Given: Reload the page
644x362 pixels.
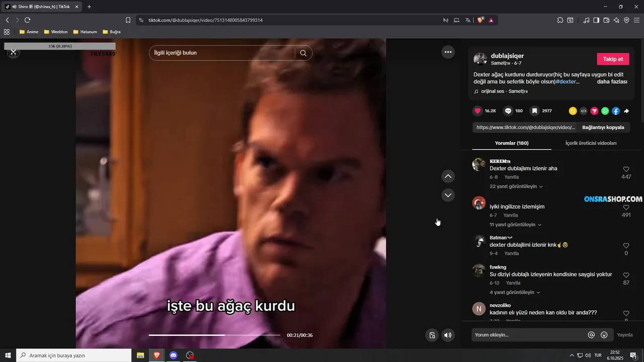Looking at the screenshot, I should pos(27,20).
